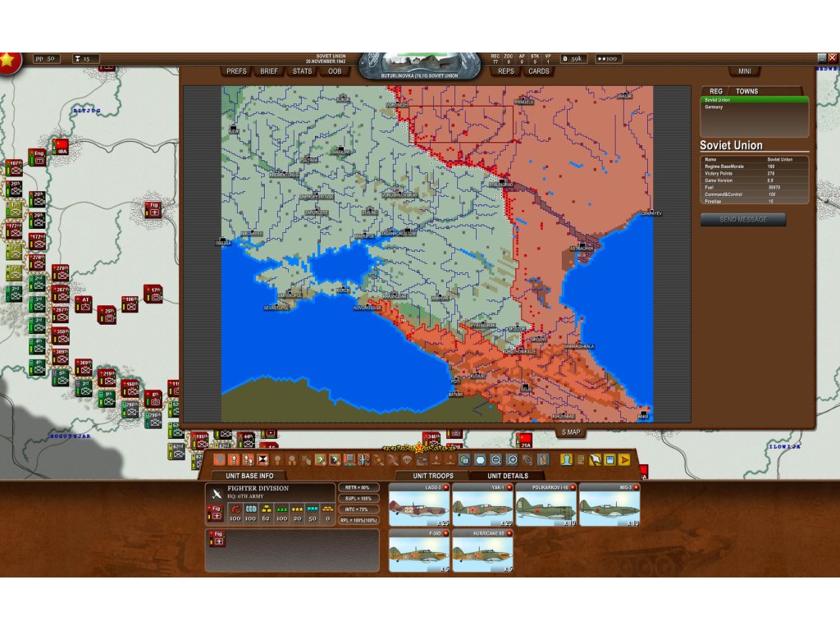Select the LAGG-3 aircraft card
840x630 pixels.
point(419,504)
